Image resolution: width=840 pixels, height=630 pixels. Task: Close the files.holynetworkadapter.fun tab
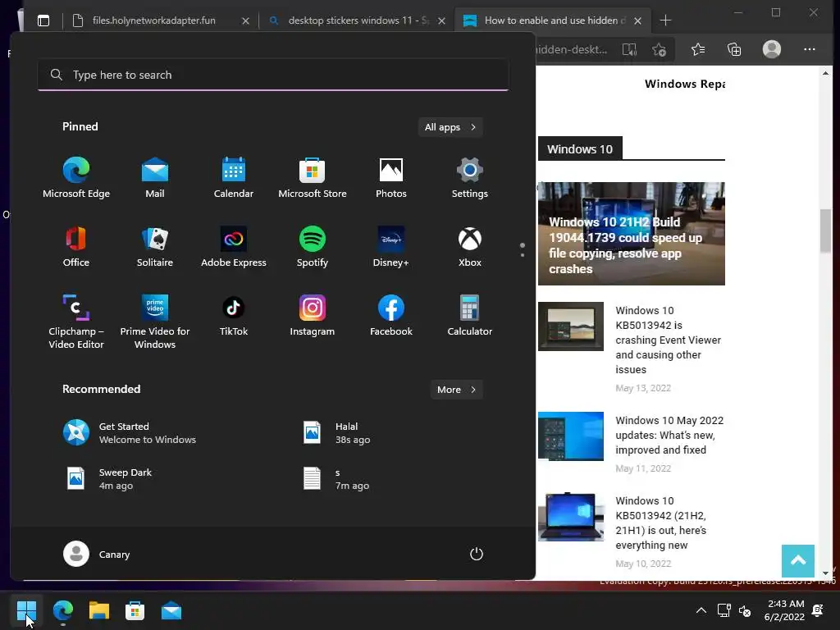point(245,21)
